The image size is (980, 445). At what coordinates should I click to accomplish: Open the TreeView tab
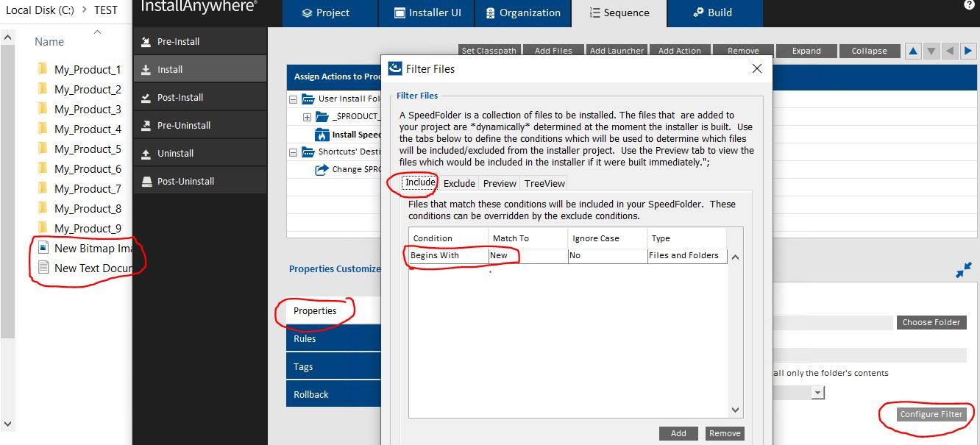[x=544, y=183]
